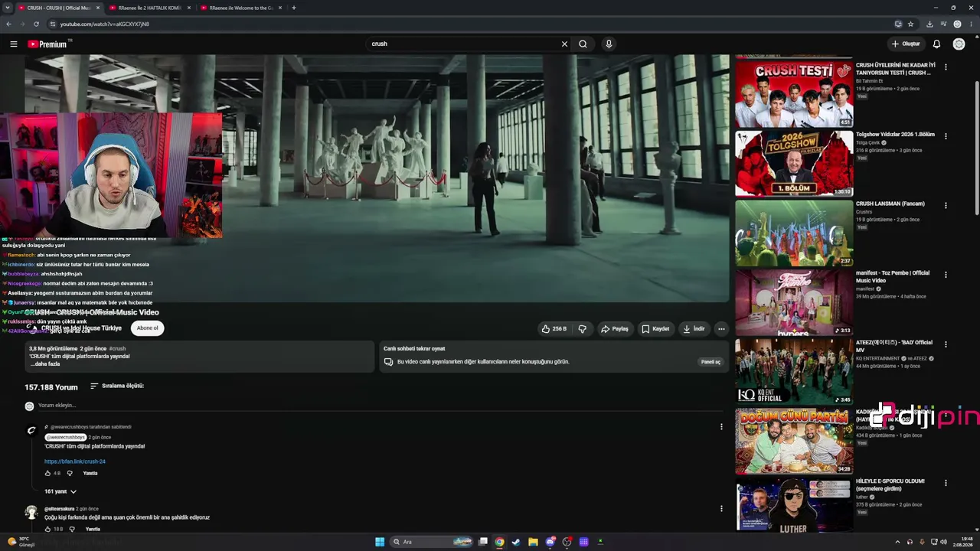Start voice search with microphone
The height and width of the screenshot is (551, 980).
coord(609,44)
